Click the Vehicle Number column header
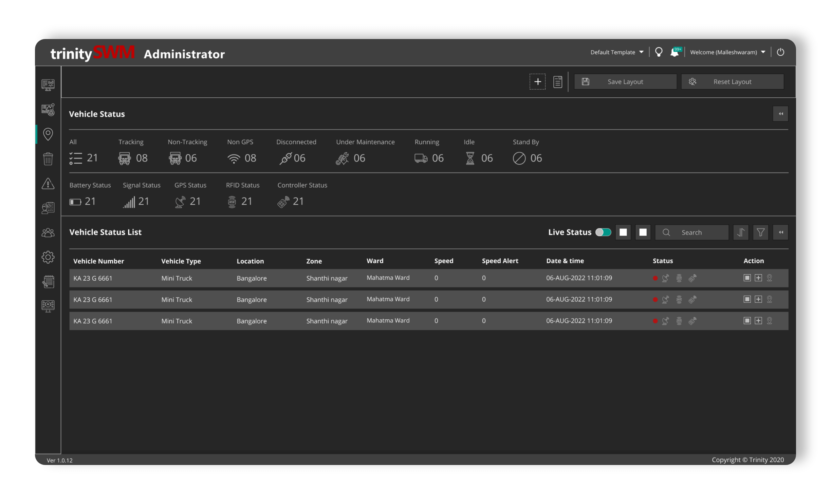831x504 pixels. coord(98,261)
